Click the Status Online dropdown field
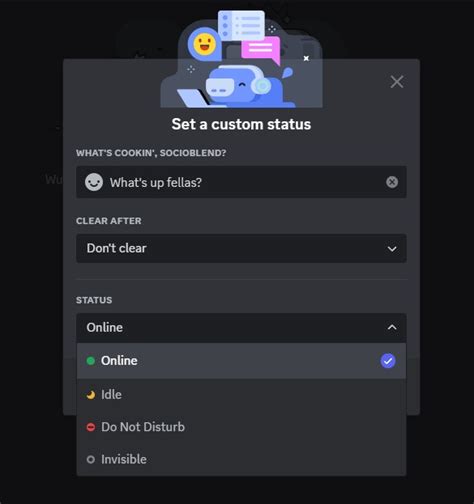Image resolution: width=474 pixels, height=504 pixels. (241, 328)
